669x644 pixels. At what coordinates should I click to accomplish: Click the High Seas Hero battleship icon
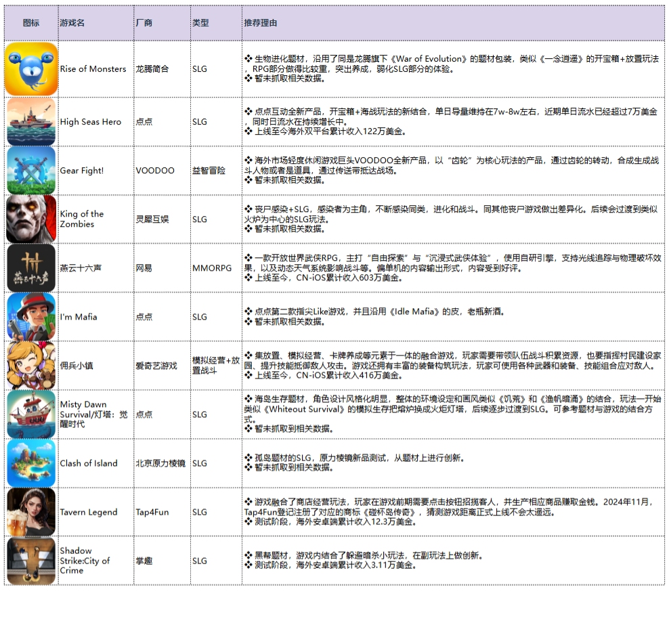pos(31,122)
